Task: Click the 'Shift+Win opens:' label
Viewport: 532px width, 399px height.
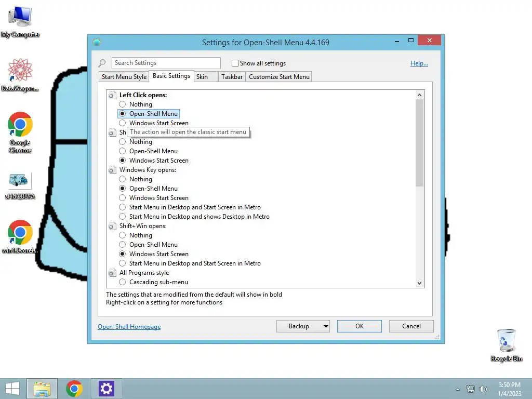Action: (x=143, y=226)
